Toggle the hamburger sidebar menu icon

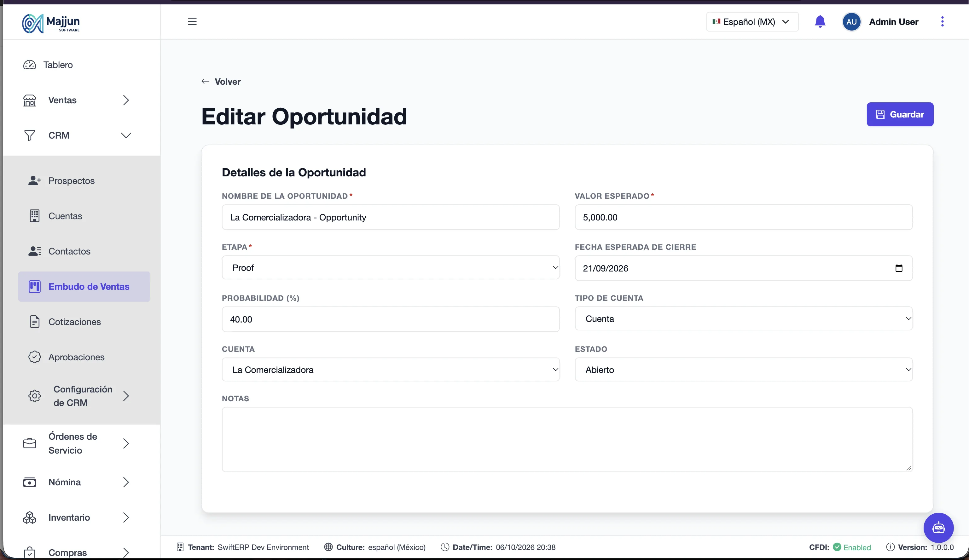click(192, 21)
